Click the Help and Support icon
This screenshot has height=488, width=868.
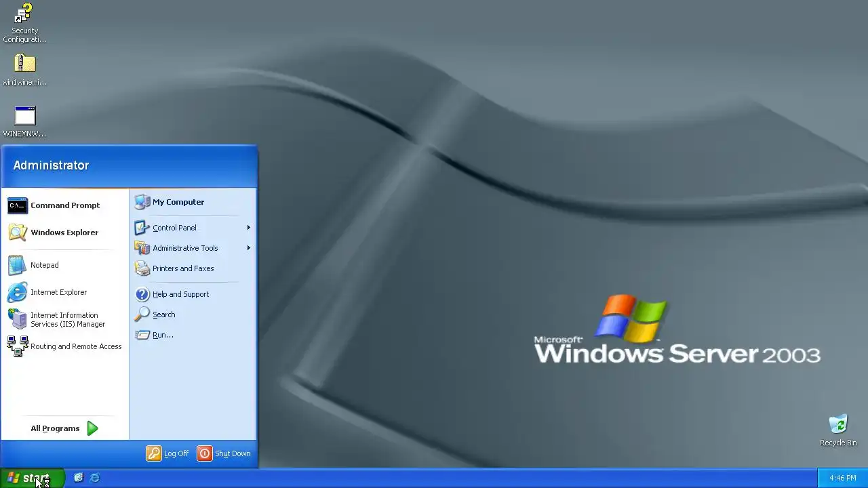pyautogui.click(x=142, y=294)
